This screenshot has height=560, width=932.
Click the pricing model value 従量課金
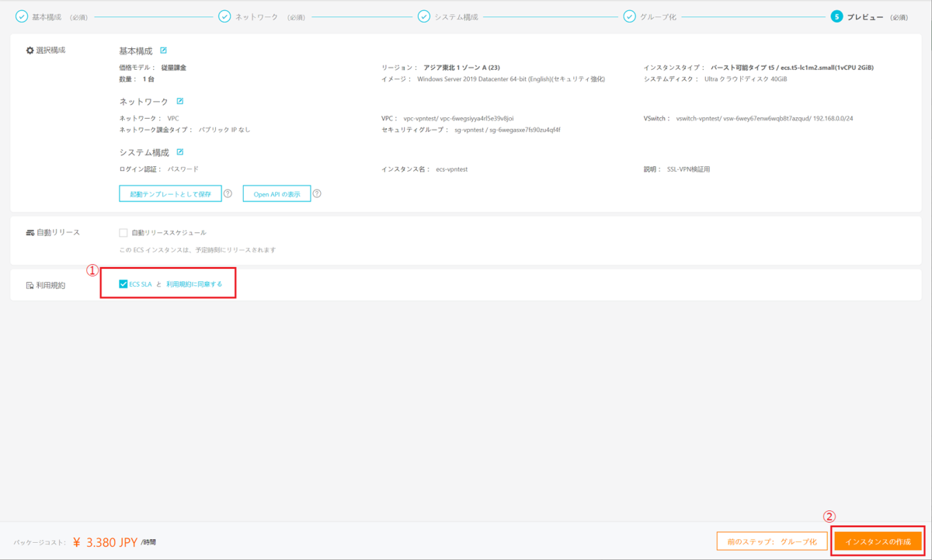click(x=174, y=68)
